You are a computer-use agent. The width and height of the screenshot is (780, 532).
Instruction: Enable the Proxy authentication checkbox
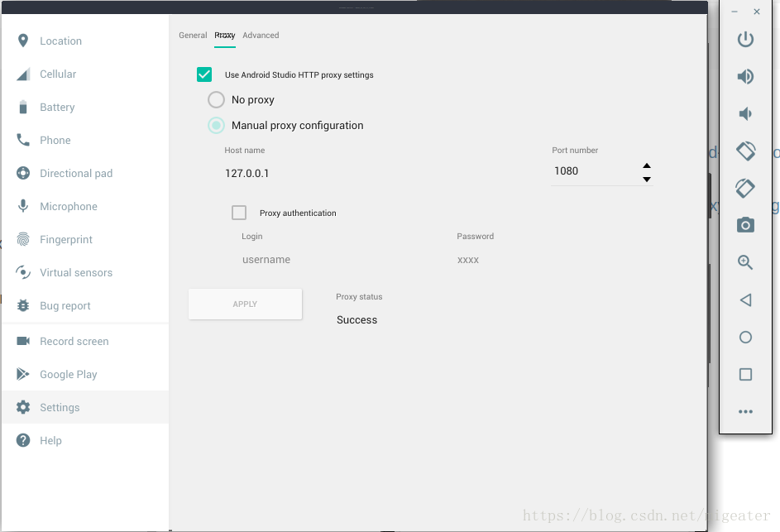239,213
